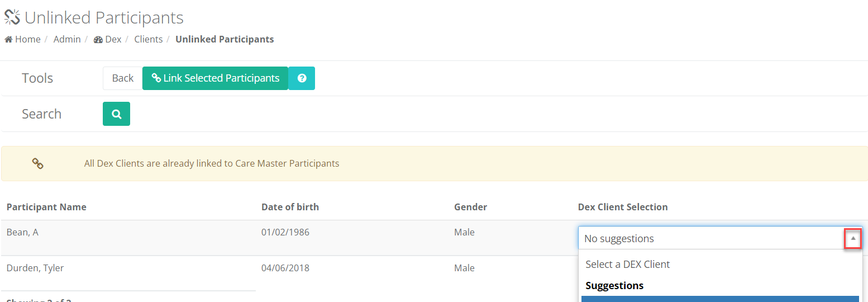
Task: Navigate to Dex breadcrumb link
Action: pos(113,39)
